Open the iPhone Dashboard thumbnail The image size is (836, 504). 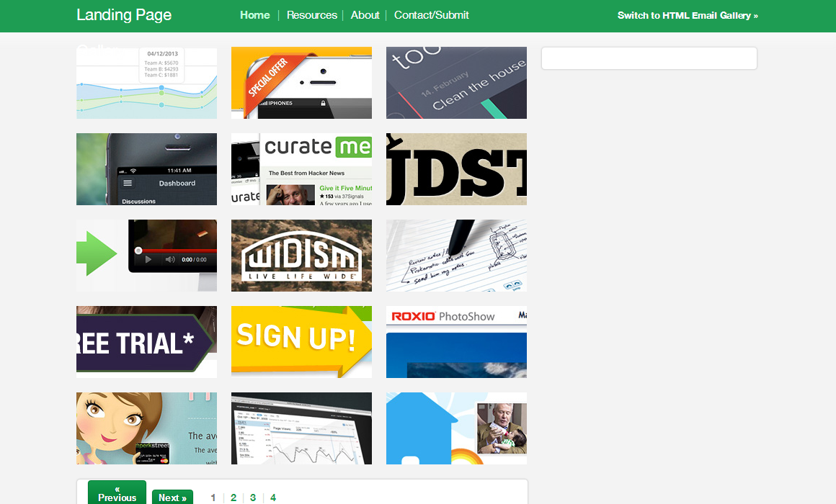[x=146, y=169]
